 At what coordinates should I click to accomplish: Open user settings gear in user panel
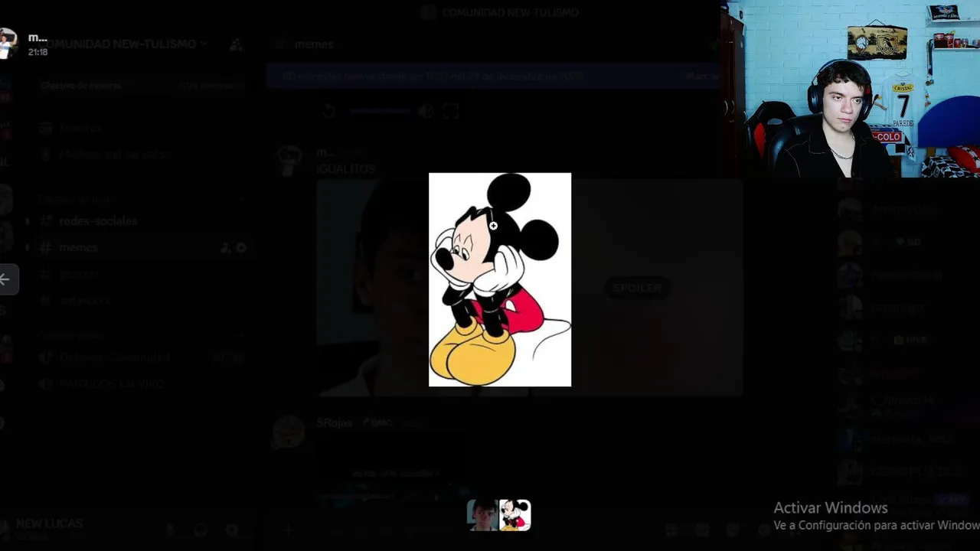pos(231,530)
